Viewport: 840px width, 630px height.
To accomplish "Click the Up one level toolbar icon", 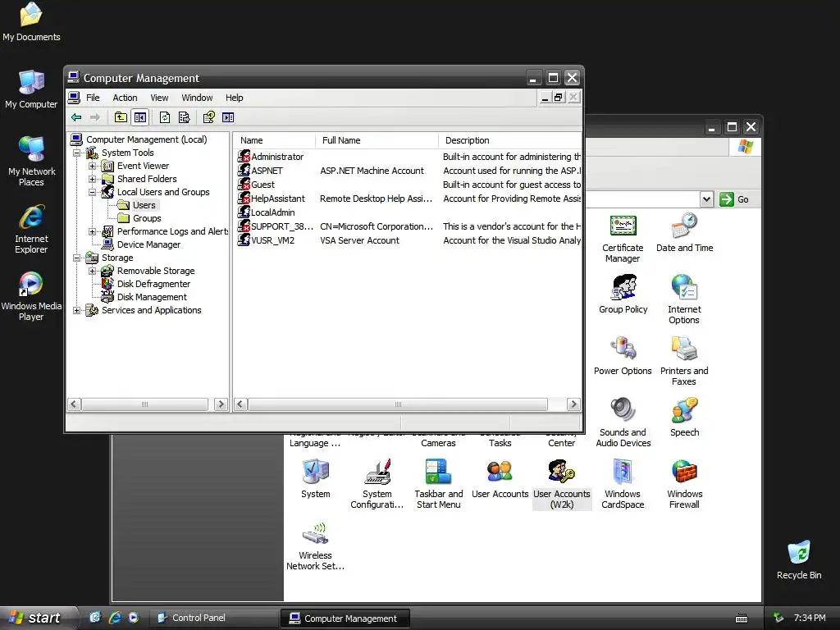I will point(121,117).
